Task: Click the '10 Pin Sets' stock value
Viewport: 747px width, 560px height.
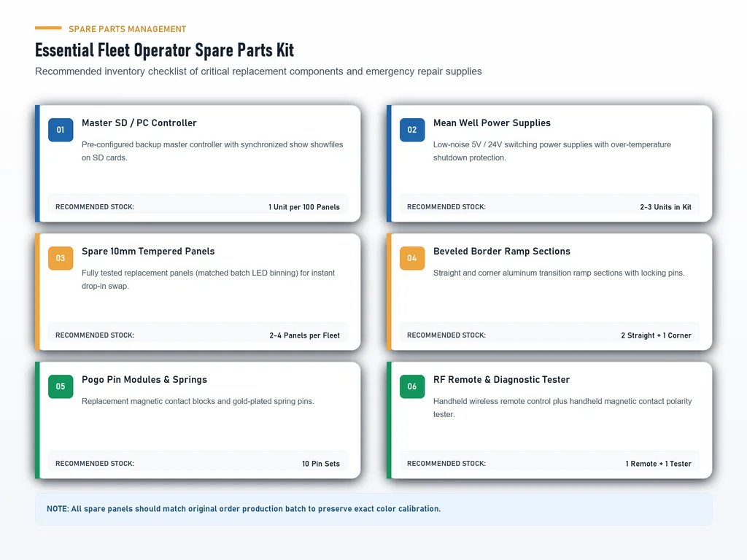Action: (321, 464)
